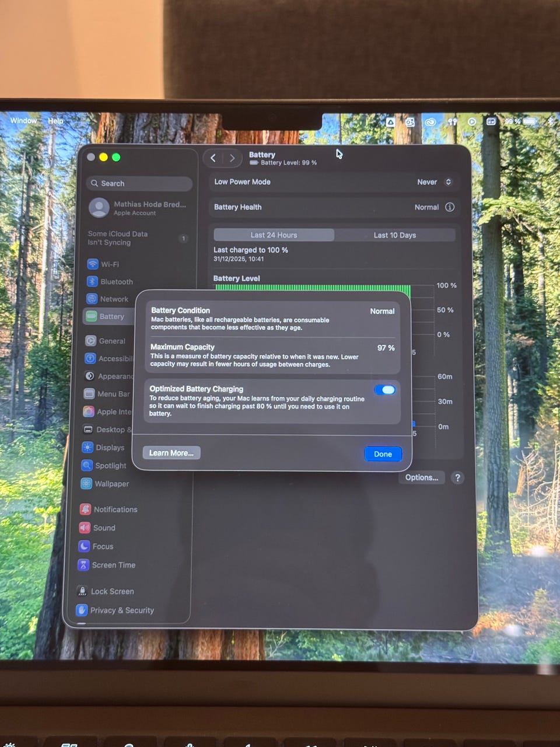Click the Search field in sidebar
The width and height of the screenshot is (560, 747).
point(140,183)
